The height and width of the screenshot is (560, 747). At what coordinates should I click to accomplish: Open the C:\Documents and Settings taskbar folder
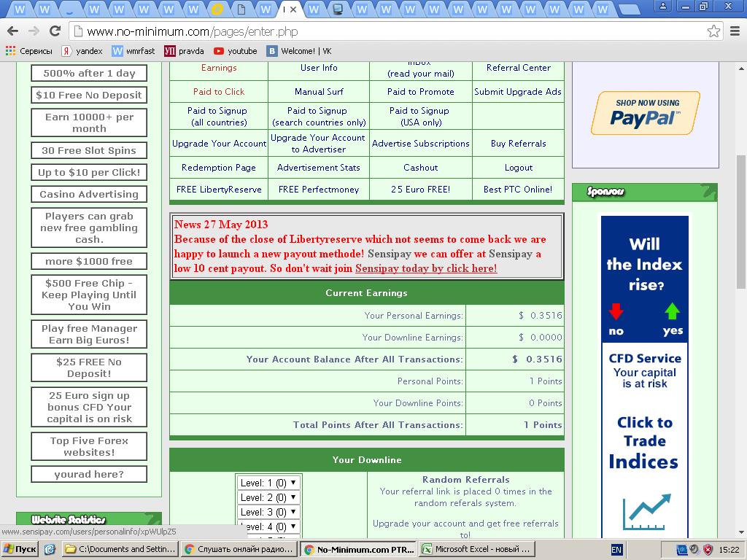(120, 549)
